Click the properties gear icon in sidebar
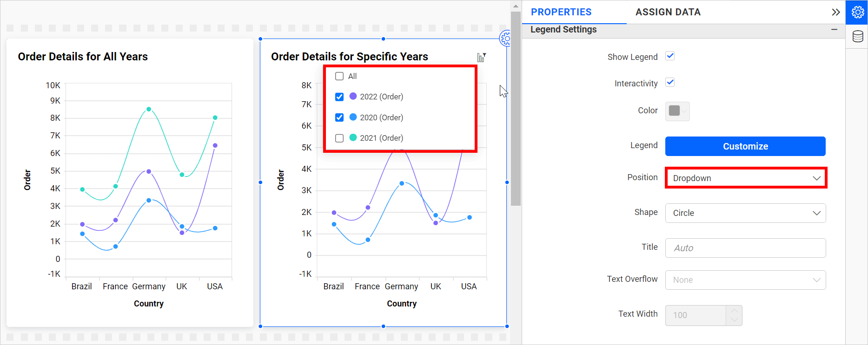 [x=857, y=12]
